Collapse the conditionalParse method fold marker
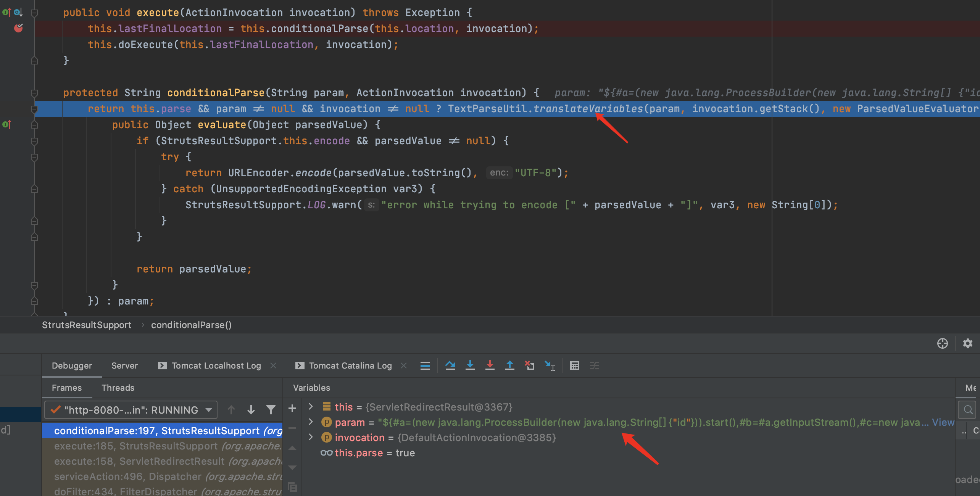The height and width of the screenshot is (496, 980). pyautogui.click(x=34, y=93)
